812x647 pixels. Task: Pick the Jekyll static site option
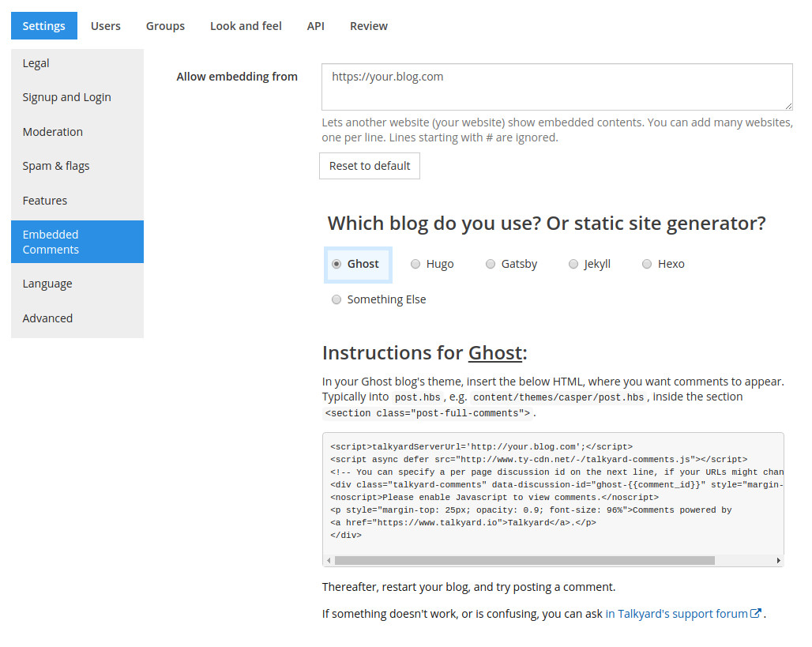point(573,265)
